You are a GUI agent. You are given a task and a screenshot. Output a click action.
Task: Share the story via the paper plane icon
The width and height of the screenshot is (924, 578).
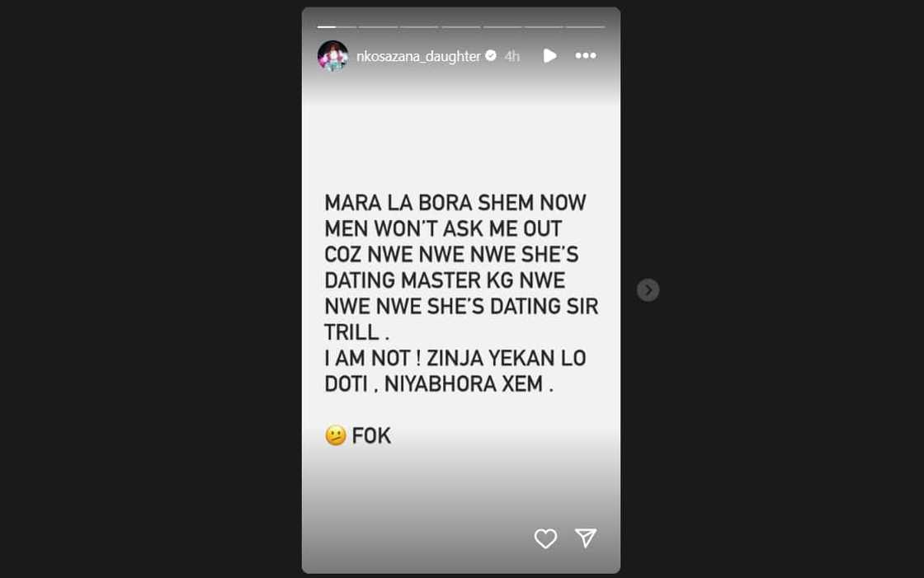[x=584, y=538]
